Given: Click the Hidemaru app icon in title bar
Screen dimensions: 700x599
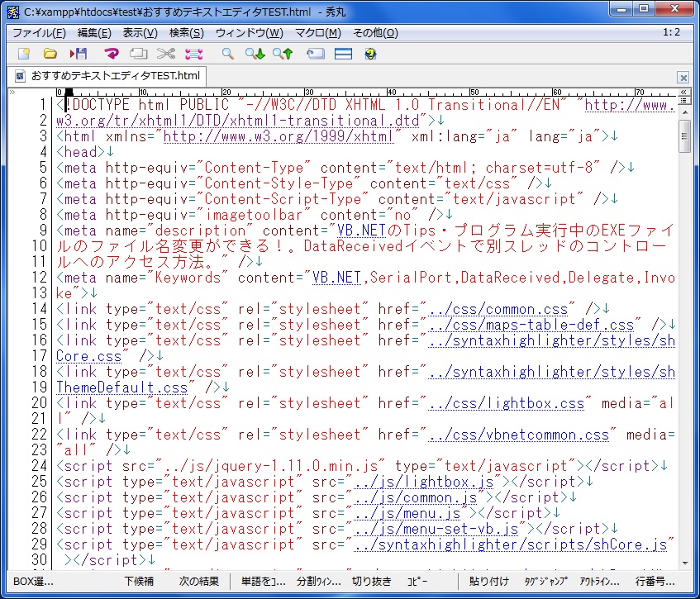Looking at the screenshot, I should [x=13, y=12].
